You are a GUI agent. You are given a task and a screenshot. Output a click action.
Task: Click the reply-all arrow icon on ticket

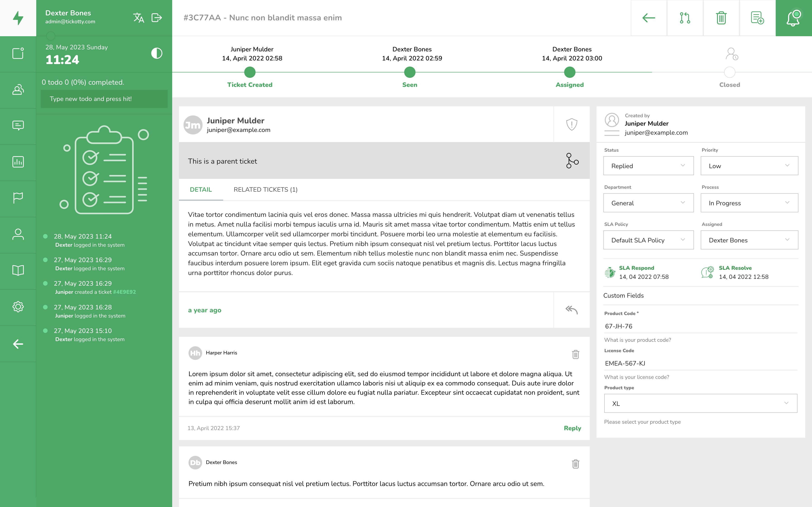click(571, 310)
